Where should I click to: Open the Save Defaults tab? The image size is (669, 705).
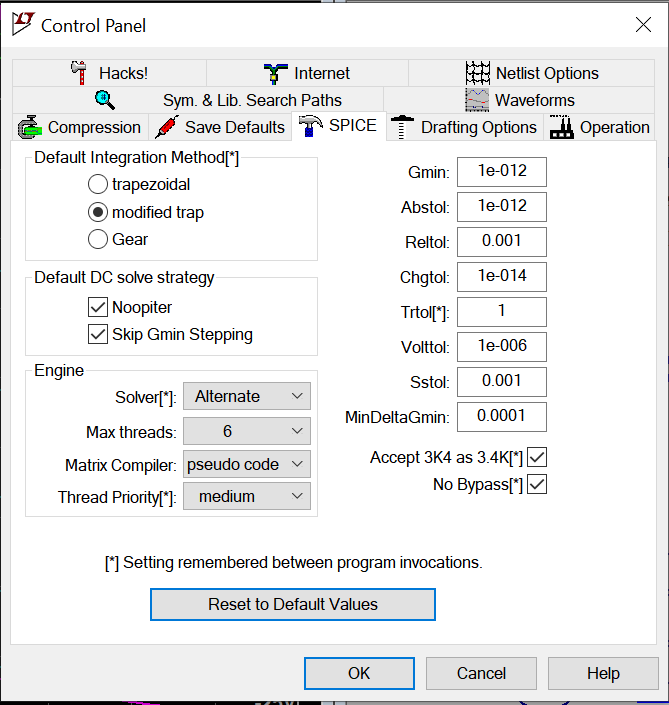[x=220, y=127]
